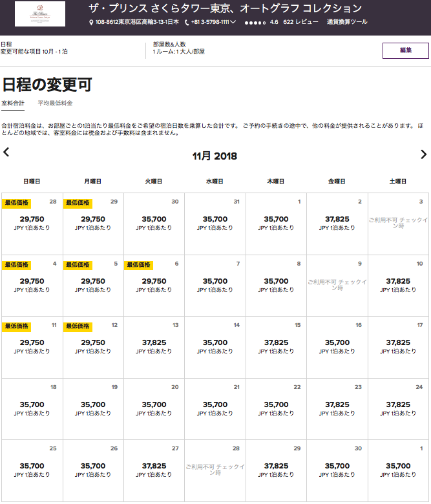Click the 土曜日 column header

click(x=398, y=182)
